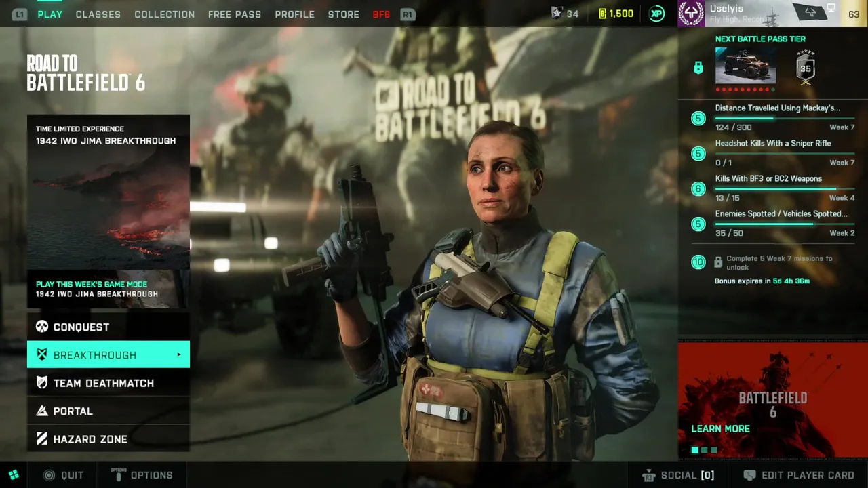This screenshot has width=868, height=488.
Task: Click the black flag player card emblem
Action: click(x=810, y=13)
